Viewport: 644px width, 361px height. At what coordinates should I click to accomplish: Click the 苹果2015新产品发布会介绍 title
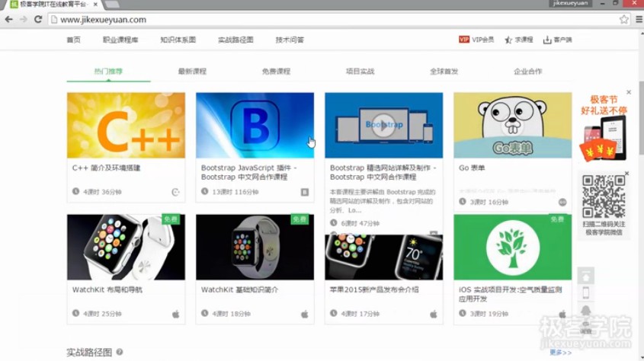click(374, 289)
